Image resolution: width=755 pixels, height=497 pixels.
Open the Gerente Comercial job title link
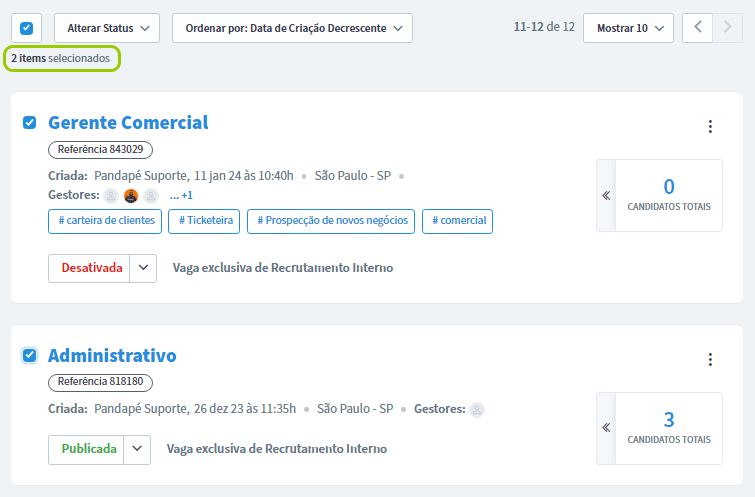click(x=129, y=123)
